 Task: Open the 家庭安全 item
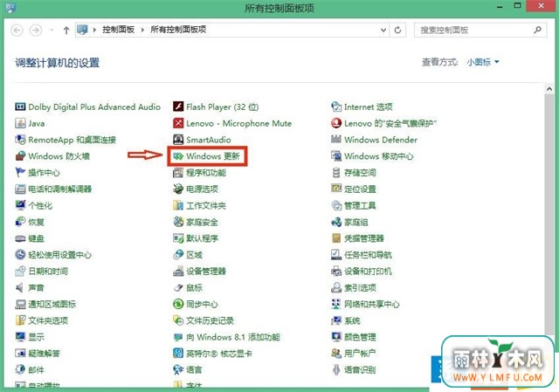coord(196,222)
